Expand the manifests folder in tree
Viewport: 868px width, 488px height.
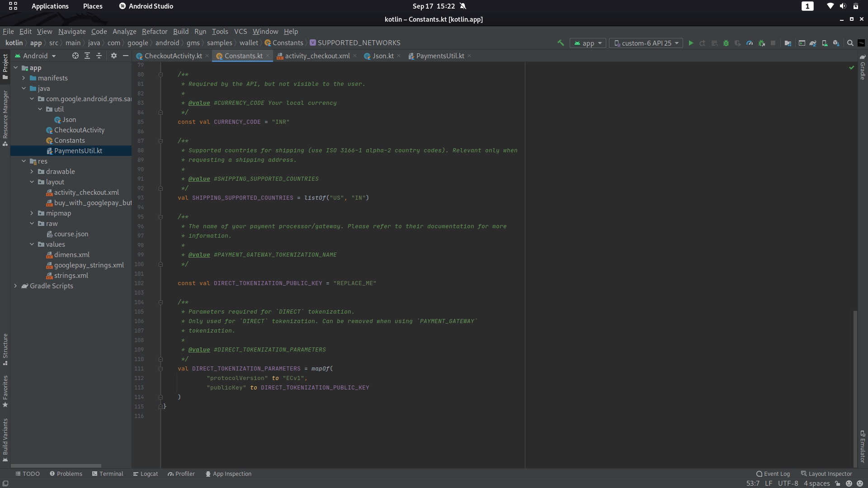(24, 78)
